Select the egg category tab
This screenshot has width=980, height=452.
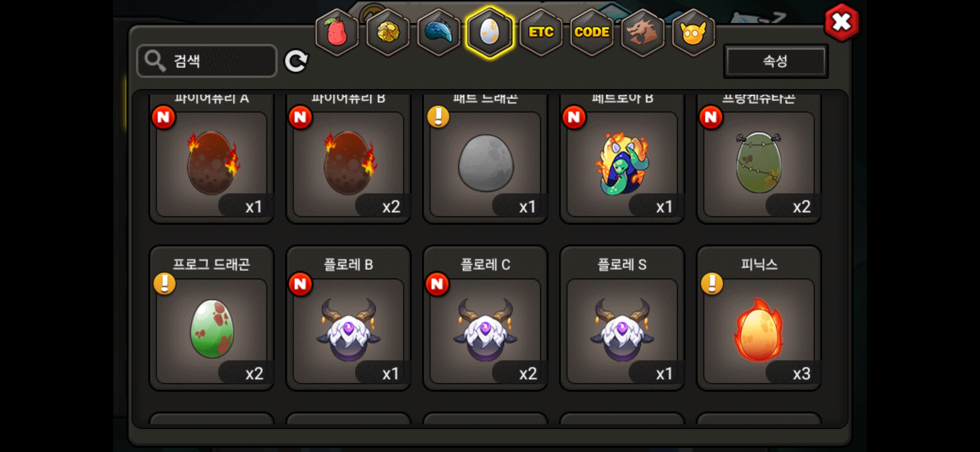point(490,33)
